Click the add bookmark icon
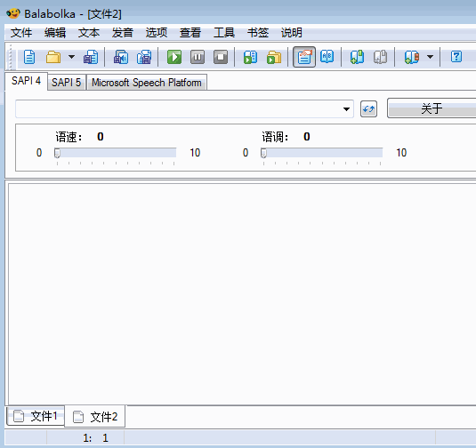476x448 pixels. (x=357, y=57)
